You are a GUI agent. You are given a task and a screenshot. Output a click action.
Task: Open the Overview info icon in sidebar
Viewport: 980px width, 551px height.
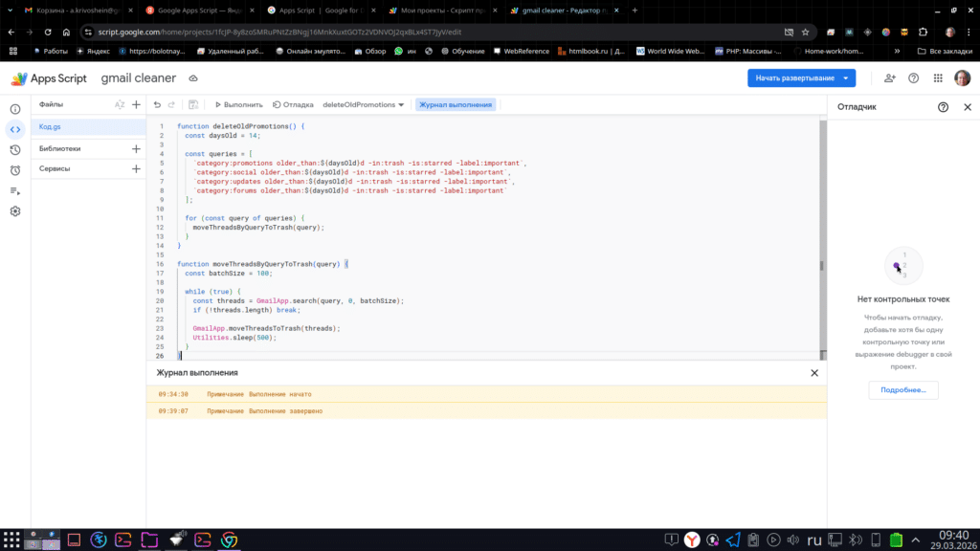coord(15,109)
